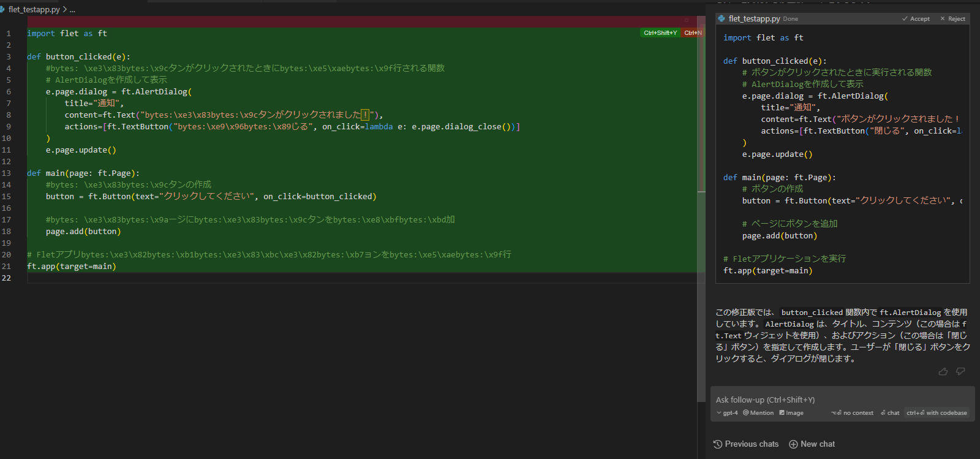Image resolution: width=980 pixels, height=459 pixels.
Task: Click the green Ctrl+Shift+Y accept diff button
Action: tap(660, 33)
